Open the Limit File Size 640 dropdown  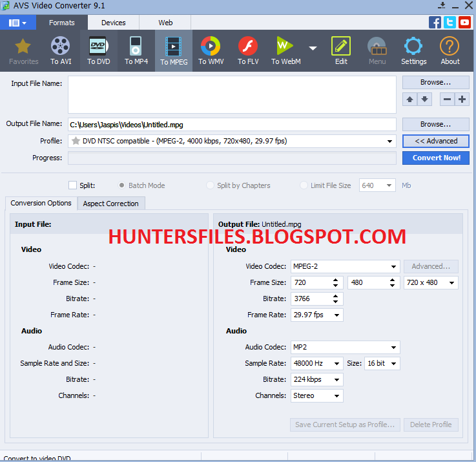point(377,185)
